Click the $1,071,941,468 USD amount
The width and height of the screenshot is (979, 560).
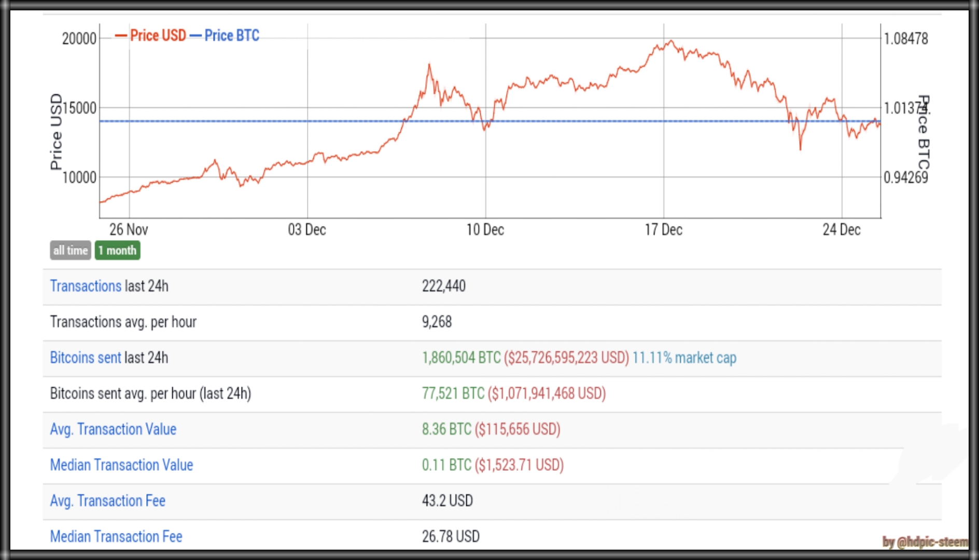(x=547, y=394)
